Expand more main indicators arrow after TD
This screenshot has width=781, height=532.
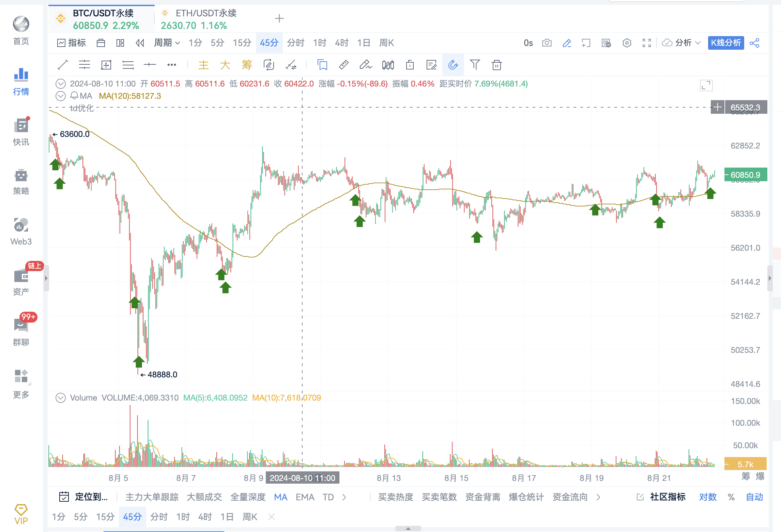coord(344,497)
